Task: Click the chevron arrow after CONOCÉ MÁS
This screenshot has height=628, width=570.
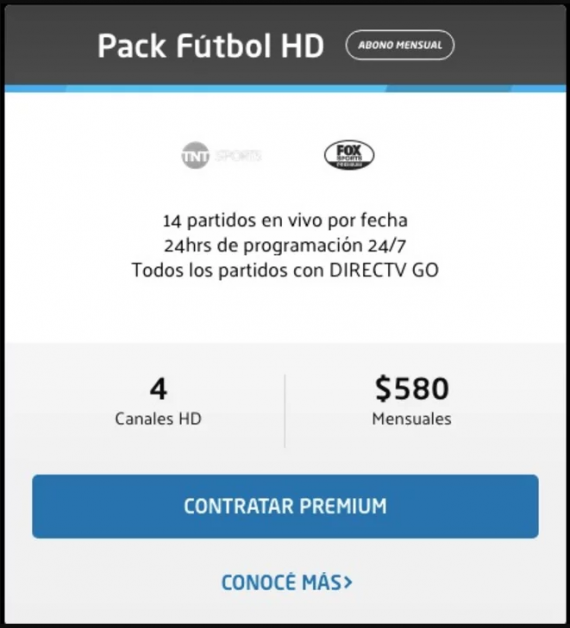Action: pyautogui.click(x=348, y=582)
